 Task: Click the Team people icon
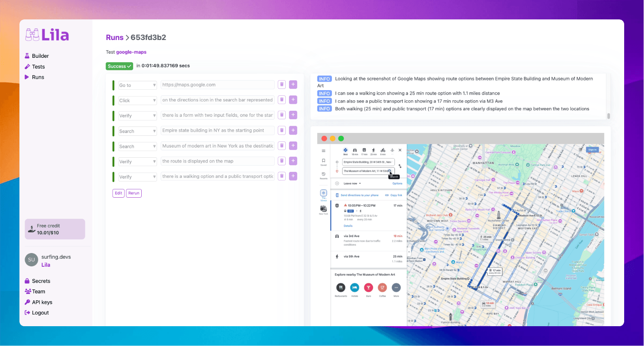coord(28,291)
